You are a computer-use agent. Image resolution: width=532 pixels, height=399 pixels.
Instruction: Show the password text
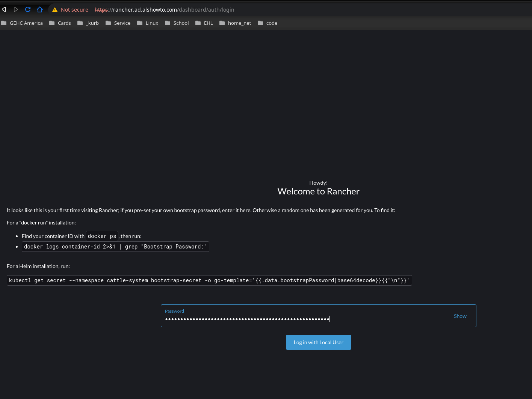(x=460, y=316)
